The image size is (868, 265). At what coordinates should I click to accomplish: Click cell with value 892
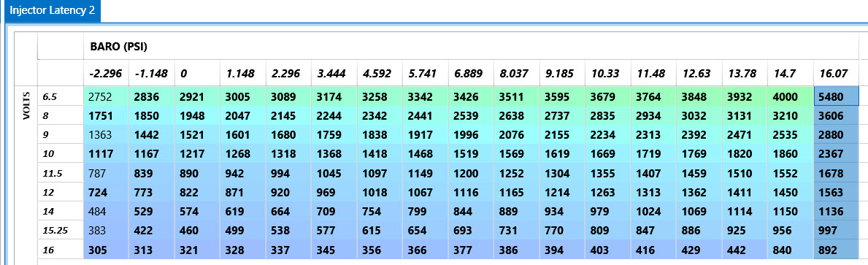tap(836, 249)
